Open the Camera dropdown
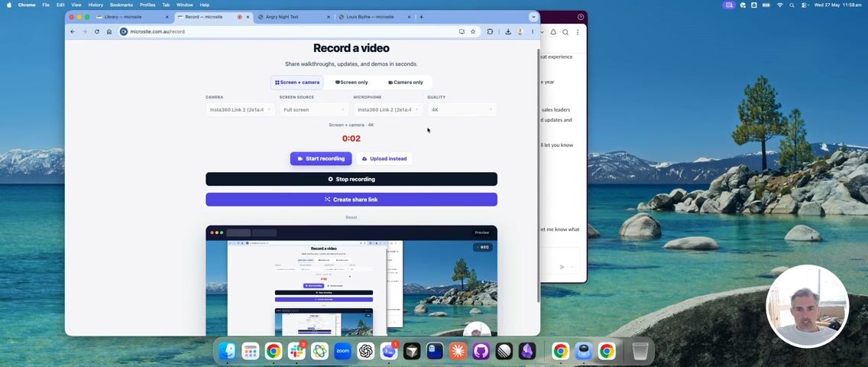The height and width of the screenshot is (367, 868). point(240,109)
